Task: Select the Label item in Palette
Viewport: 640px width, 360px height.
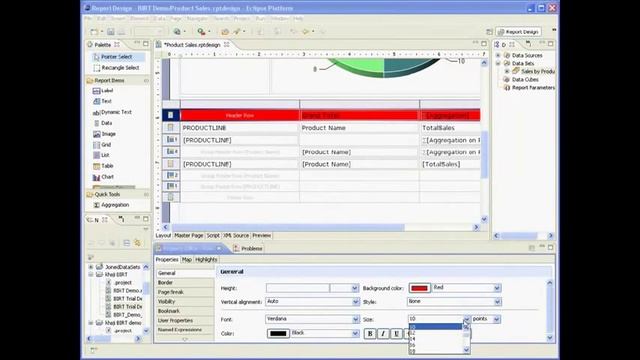Action: (103, 91)
